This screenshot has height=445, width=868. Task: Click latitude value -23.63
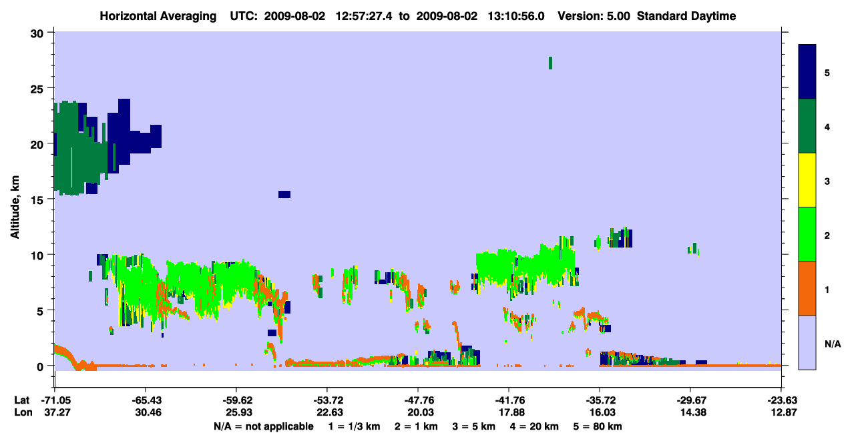781,400
